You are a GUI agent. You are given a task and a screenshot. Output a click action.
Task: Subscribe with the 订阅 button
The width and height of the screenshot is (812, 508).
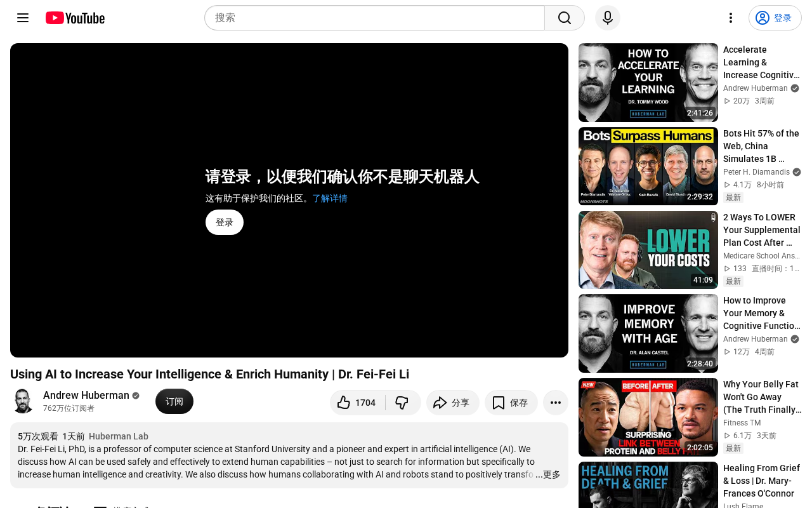174,401
